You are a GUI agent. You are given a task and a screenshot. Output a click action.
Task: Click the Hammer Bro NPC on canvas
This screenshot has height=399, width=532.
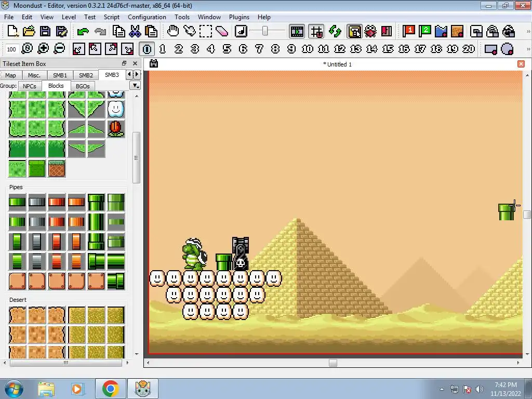(x=194, y=254)
